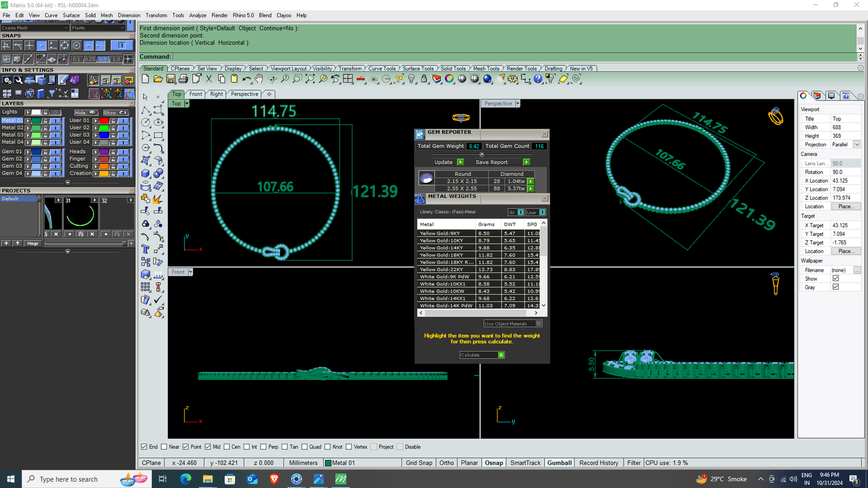Switch to the Surface Tools toolbar tab

[418, 69]
